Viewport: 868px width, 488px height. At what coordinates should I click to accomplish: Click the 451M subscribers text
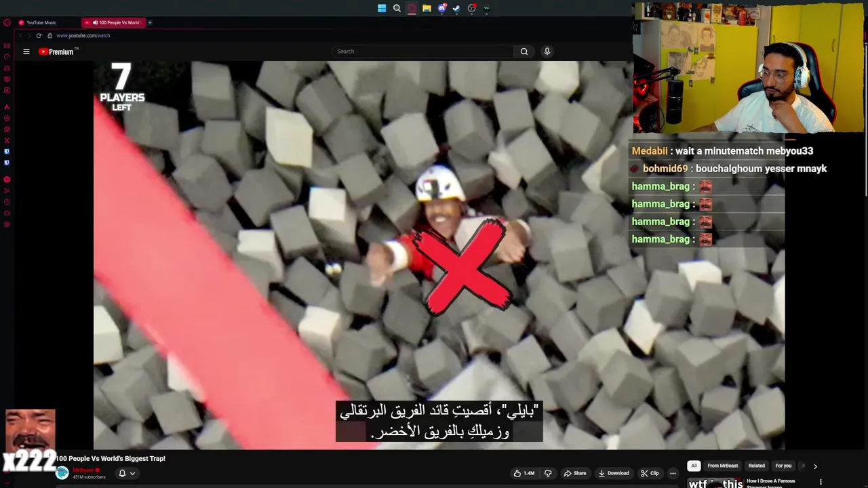pyautogui.click(x=89, y=477)
